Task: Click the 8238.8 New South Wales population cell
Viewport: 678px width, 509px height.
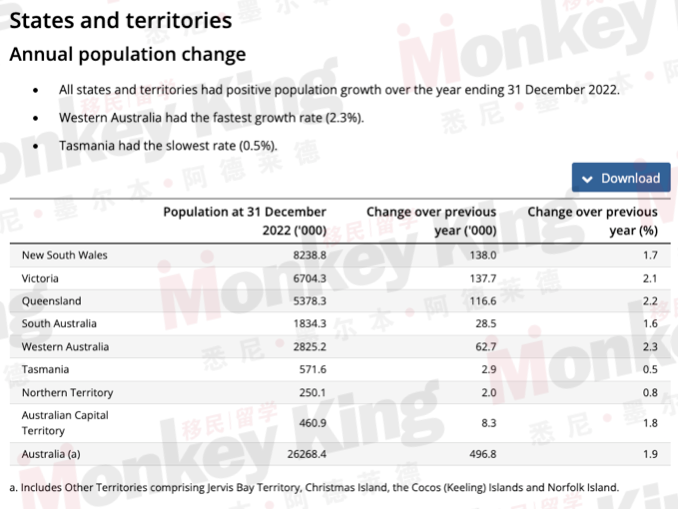Action: (x=310, y=255)
